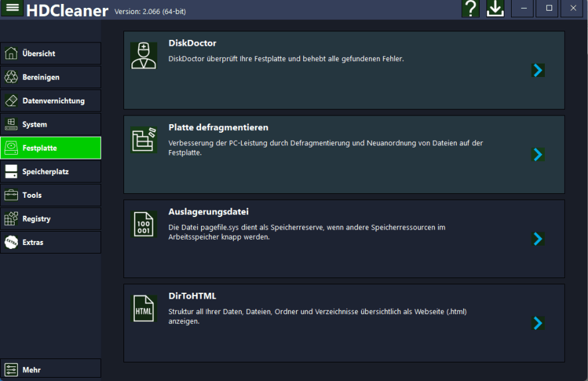Go to the System sidebar section
The width and height of the screenshot is (588, 381).
(x=50, y=124)
